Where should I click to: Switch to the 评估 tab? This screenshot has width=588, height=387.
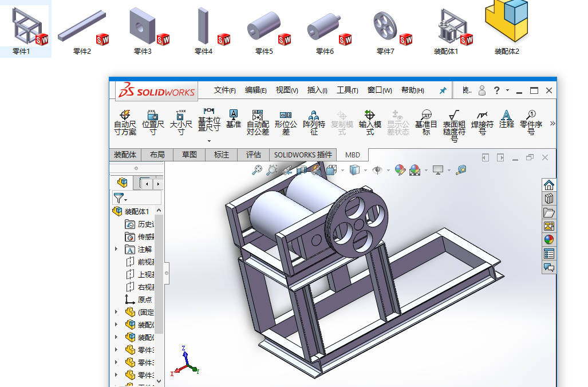coord(253,155)
